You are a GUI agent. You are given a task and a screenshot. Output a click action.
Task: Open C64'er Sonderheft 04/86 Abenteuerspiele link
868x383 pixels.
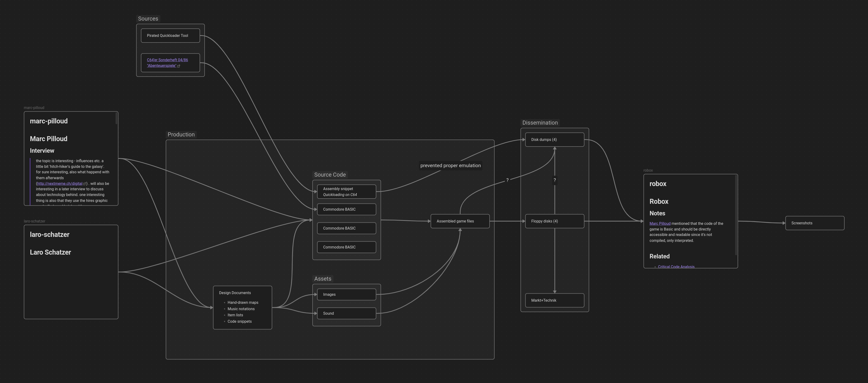click(x=167, y=63)
